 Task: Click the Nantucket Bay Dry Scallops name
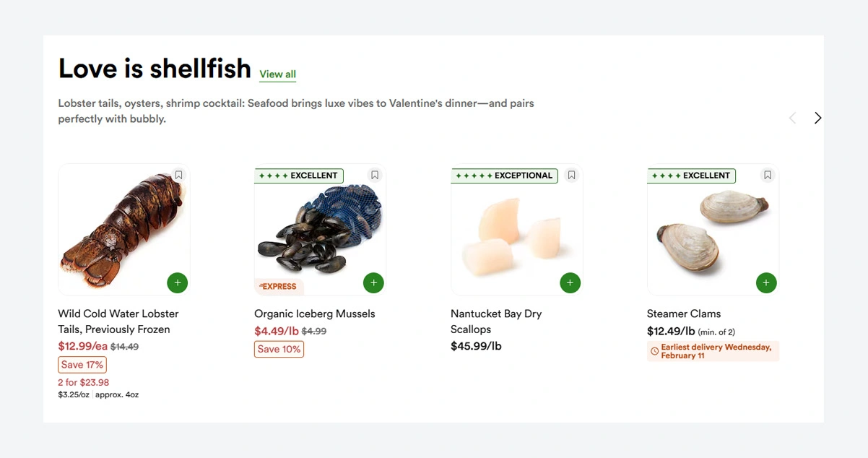tap(495, 321)
